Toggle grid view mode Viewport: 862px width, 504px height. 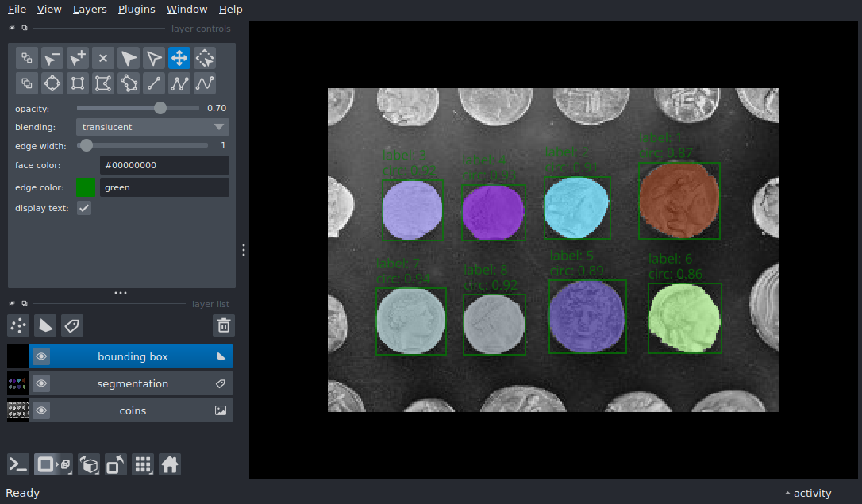(x=142, y=464)
